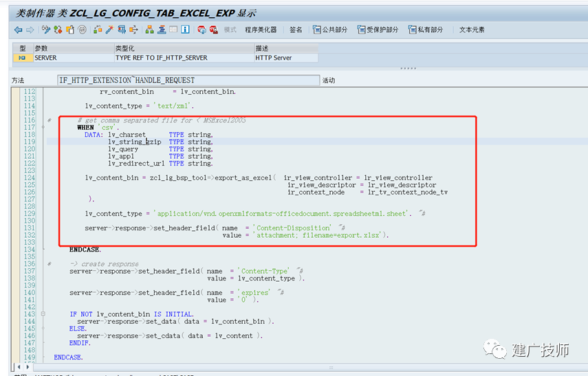Open the Where-Used List icon
The height and width of the screenshot is (376, 588).
click(133, 30)
